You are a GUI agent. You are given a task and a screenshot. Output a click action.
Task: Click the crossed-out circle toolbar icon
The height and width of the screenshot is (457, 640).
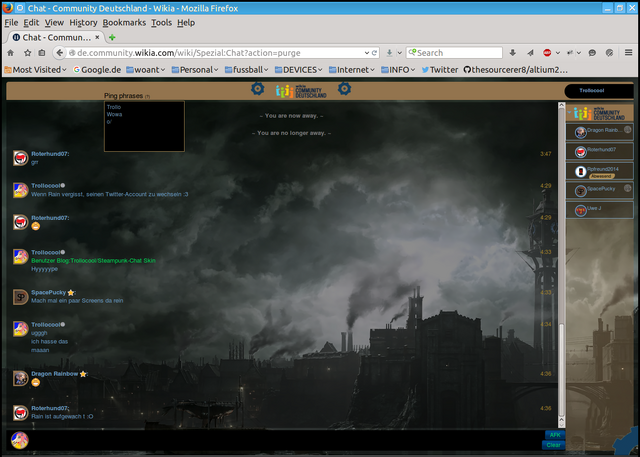[609, 53]
